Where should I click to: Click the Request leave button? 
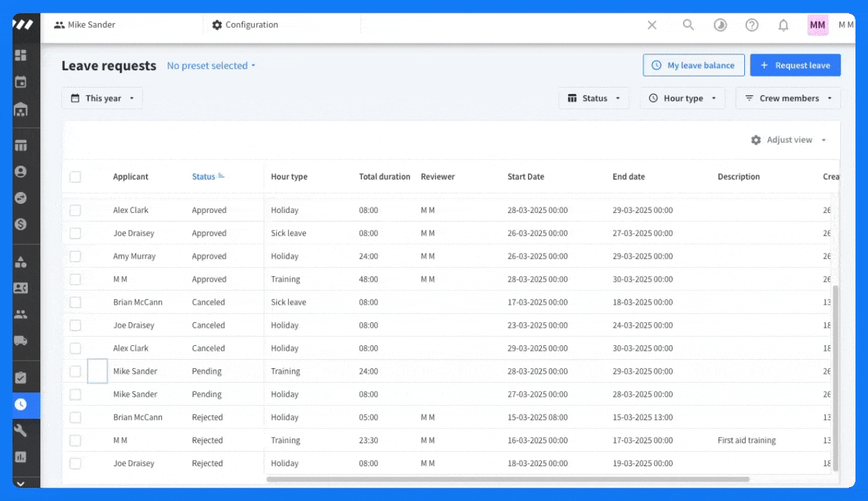(795, 65)
